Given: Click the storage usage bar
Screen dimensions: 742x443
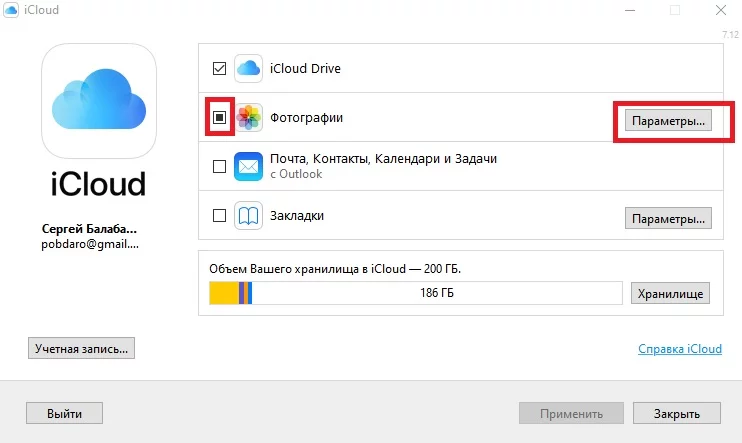Looking at the screenshot, I should coord(415,293).
